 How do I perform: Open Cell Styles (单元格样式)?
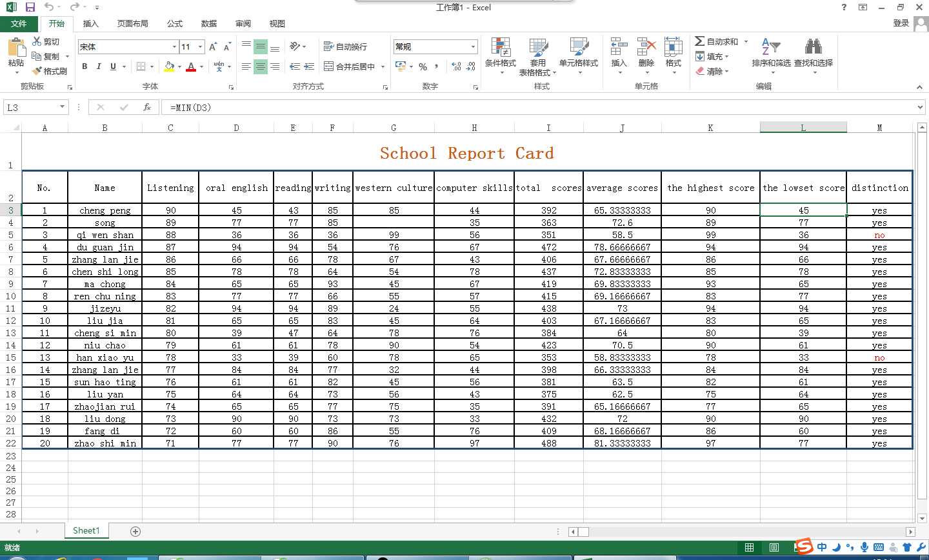point(579,55)
